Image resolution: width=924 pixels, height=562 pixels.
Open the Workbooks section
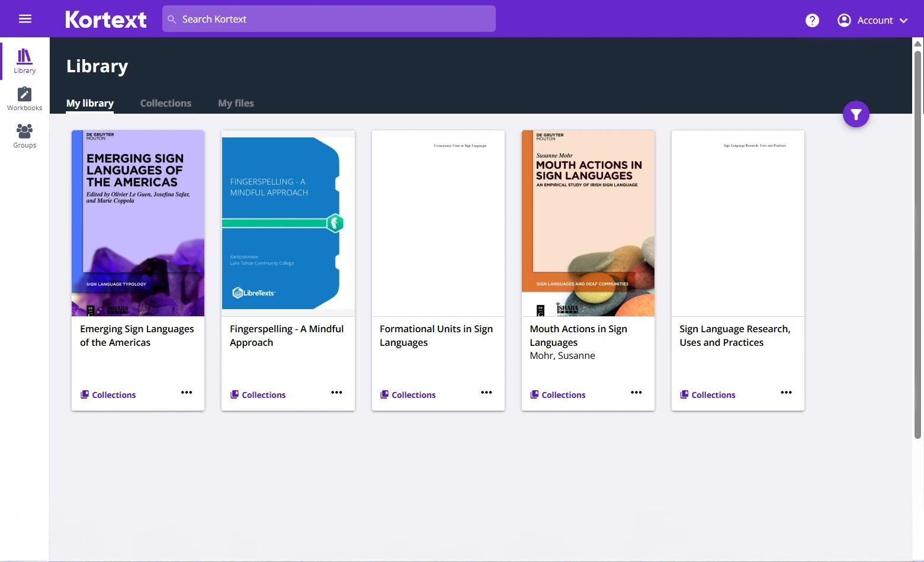(x=24, y=98)
